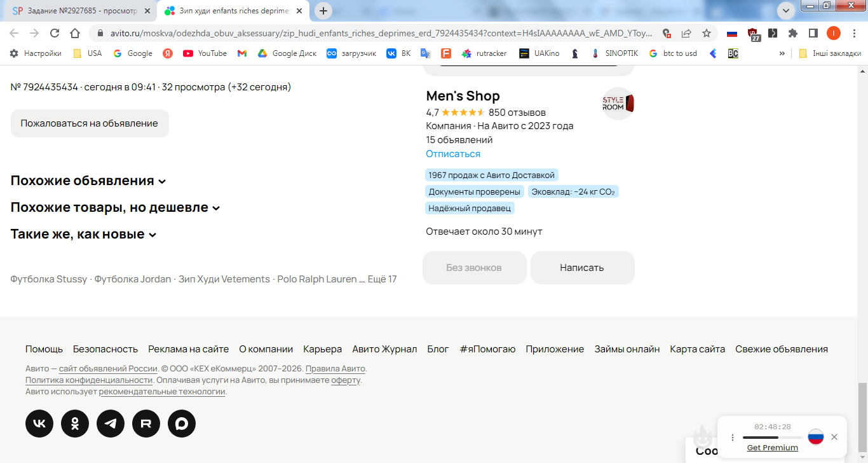Viewport: 868px width, 463px height.
Task: Open the USA bookmarks folder
Action: pos(87,53)
